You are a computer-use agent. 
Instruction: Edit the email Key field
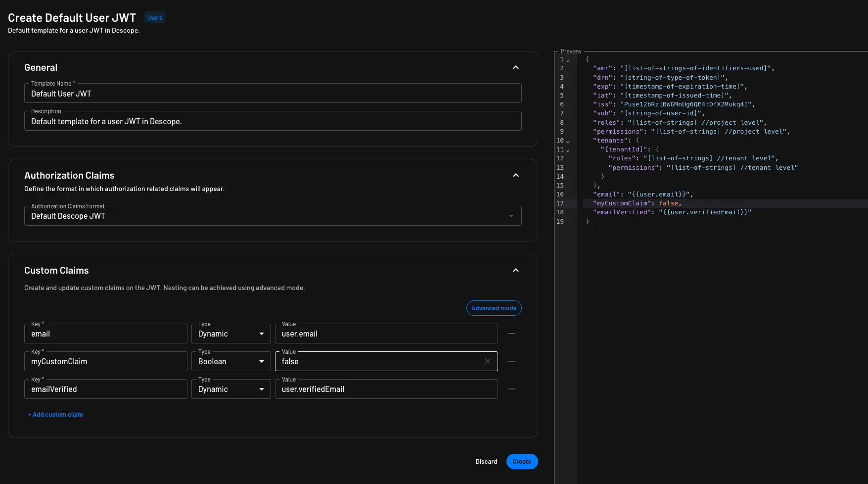click(x=106, y=334)
